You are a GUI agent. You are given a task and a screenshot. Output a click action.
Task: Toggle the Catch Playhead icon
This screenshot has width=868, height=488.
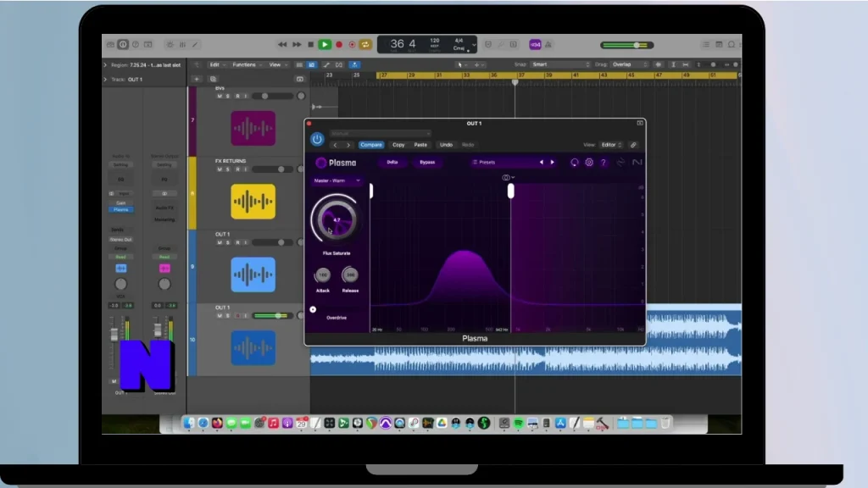click(x=354, y=64)
